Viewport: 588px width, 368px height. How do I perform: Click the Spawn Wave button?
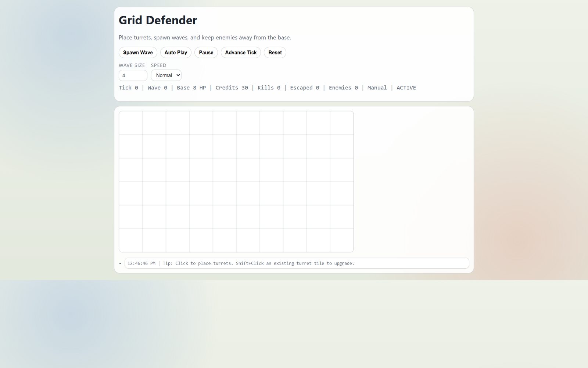point(138,53)
